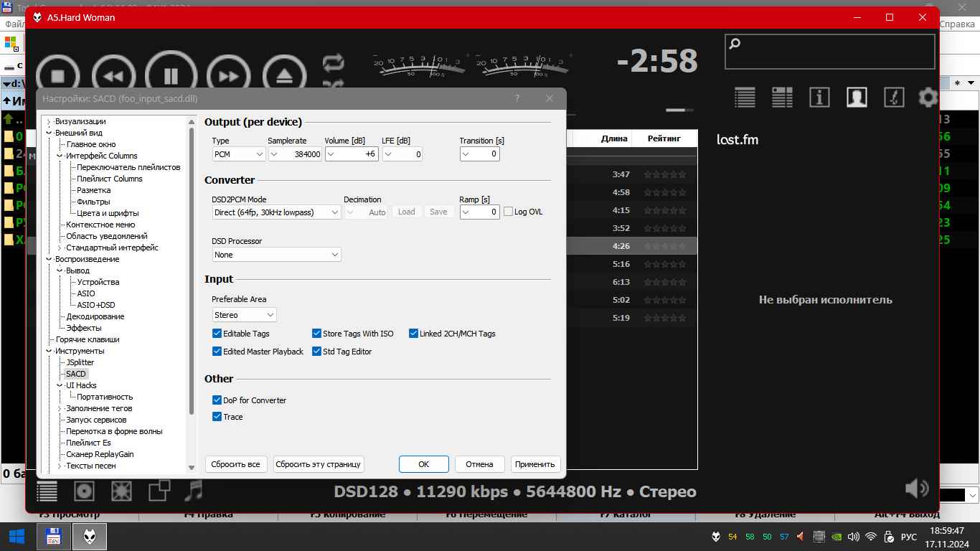Open the settings gear icon
This screenshot has width=980, height=551.
click(x=928, y=98)
